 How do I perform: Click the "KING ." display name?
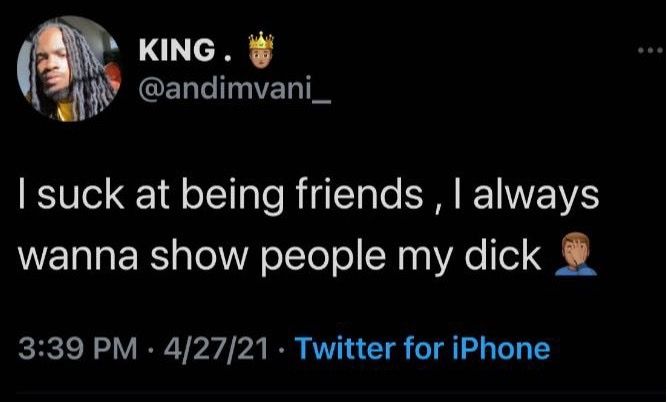tap(186, 50)
